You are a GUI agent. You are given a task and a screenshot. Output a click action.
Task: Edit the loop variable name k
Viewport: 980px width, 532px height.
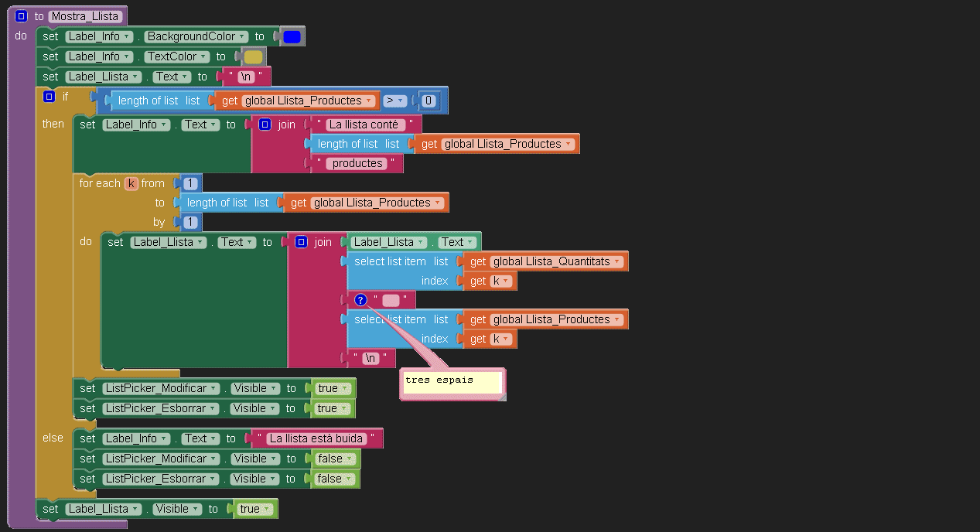[131, 183]
